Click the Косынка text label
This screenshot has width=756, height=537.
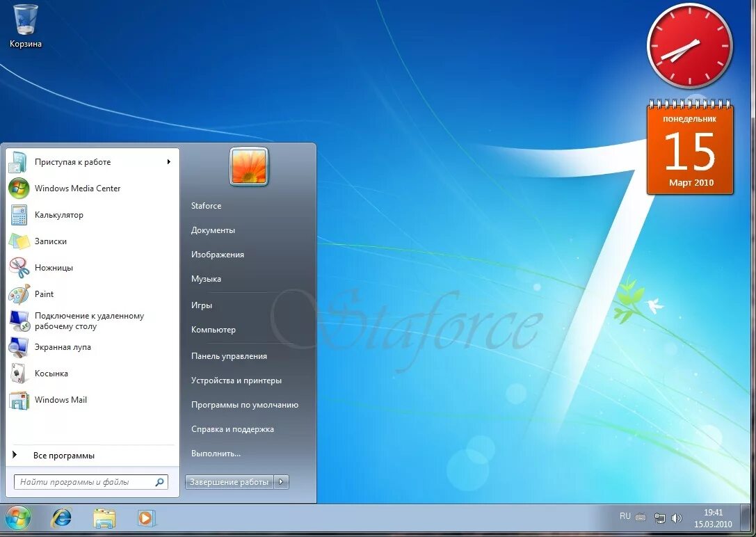point(51,374)
